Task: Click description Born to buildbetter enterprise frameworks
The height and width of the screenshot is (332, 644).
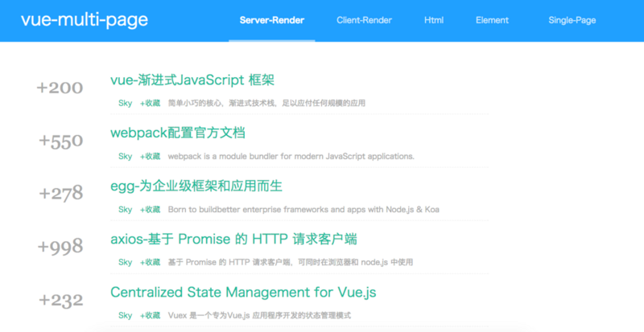Action: click(x=303, y=209)
